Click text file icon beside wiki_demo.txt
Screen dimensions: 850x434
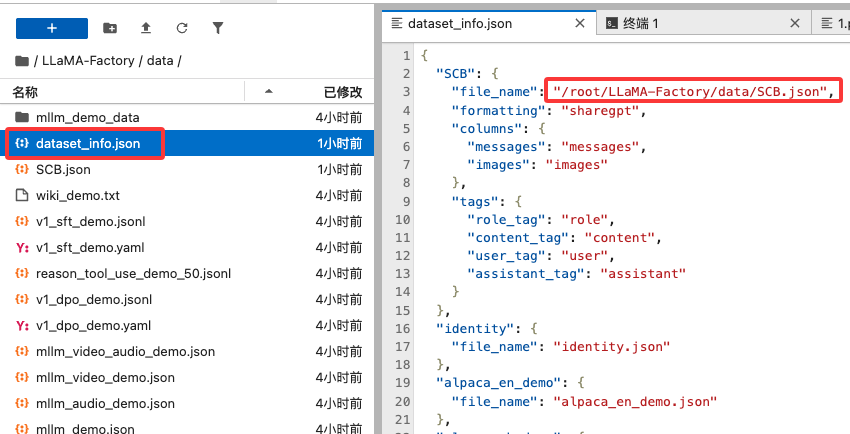coord(22,196)
